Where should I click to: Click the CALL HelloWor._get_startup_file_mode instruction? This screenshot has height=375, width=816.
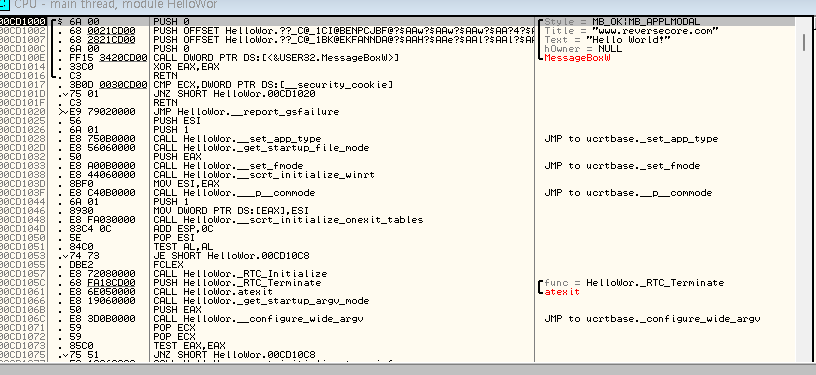(261, 148)
